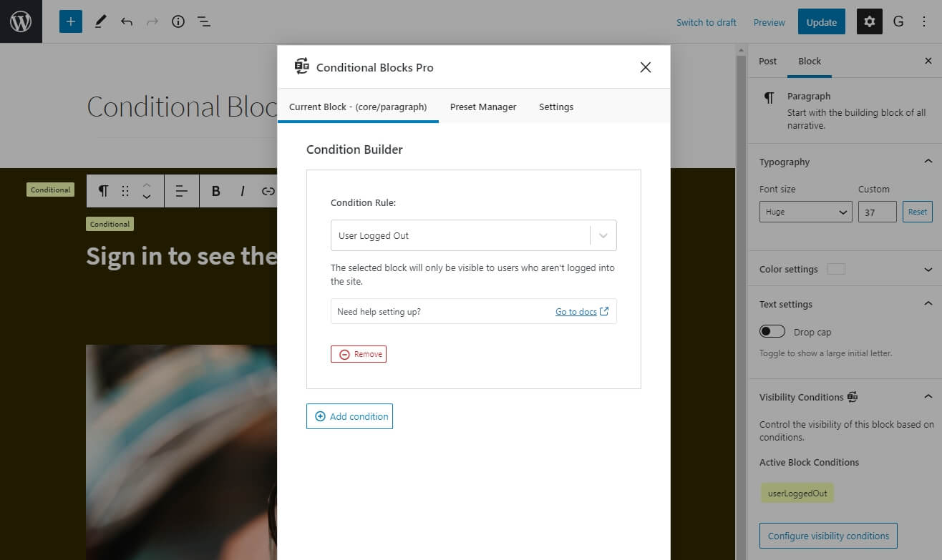The height and width of the screenshot is (560, 942).
Task: Click the userLoggedOut condition tag
Action: 797,493
